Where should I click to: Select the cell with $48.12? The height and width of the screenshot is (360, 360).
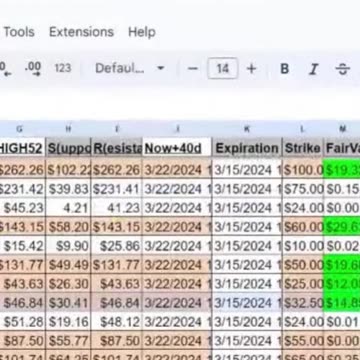[x=116, y=322]
